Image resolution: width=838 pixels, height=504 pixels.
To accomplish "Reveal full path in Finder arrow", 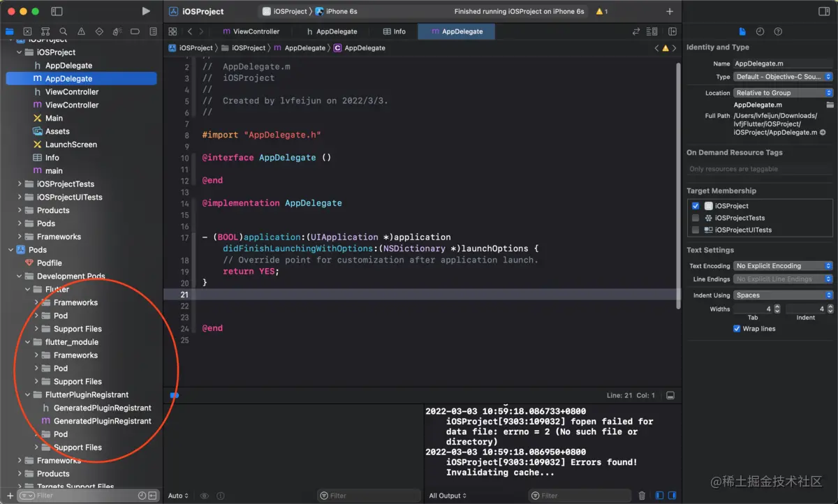I will point(823,133).
